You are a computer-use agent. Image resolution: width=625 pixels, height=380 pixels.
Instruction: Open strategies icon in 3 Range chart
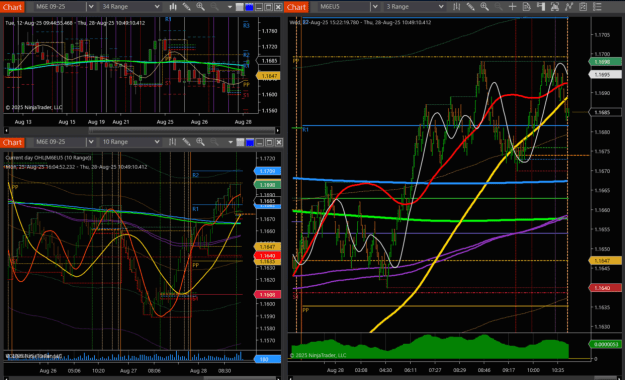[x=583, y=7]
